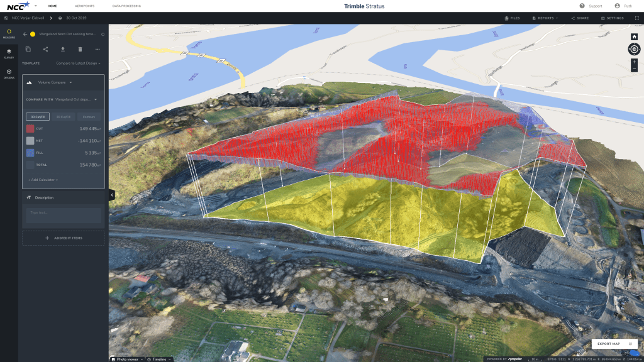Download the measurement using the download icon

62,49
